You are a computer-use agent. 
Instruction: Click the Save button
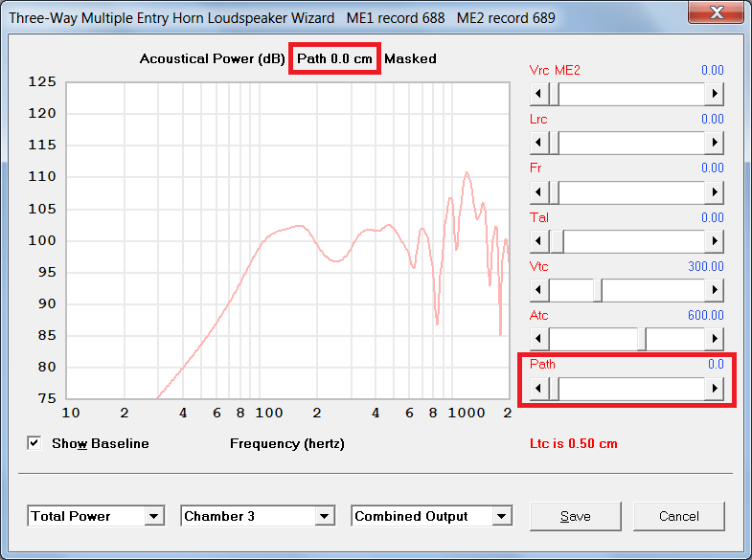point(576,516)
